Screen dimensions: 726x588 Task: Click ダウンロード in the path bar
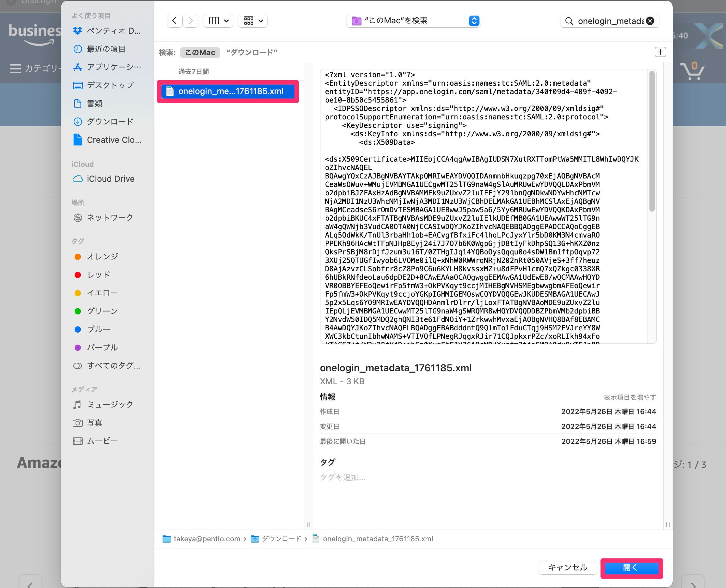click(x=276, y=539)
